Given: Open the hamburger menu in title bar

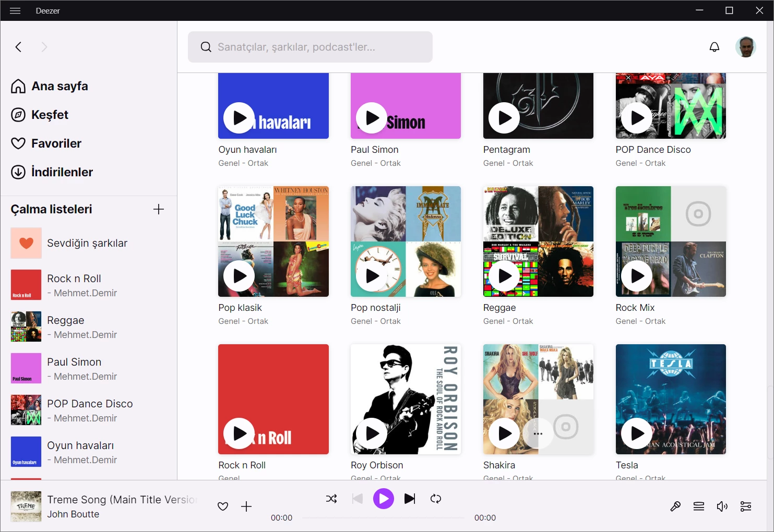Looking at the screenshot, I should (x=15, y=10).
